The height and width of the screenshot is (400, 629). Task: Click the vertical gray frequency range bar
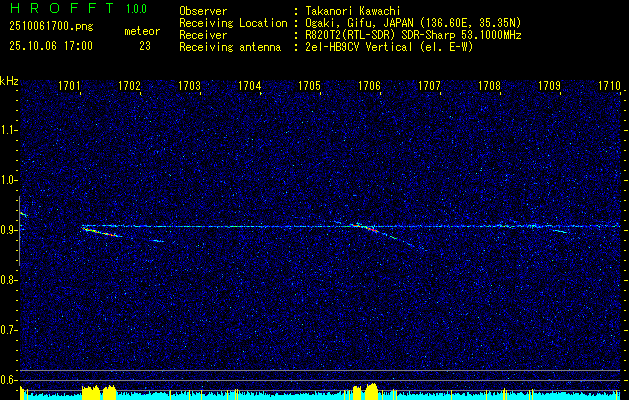tap(19, 231)
